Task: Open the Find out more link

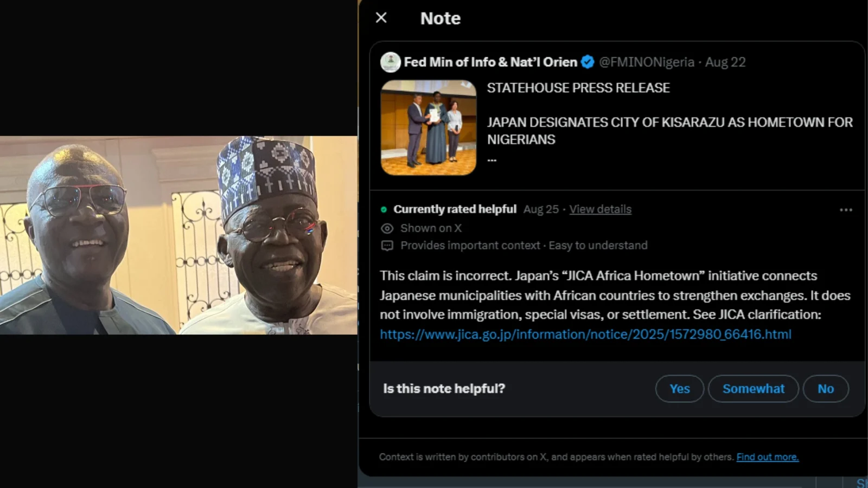Action: pos(768,457)
